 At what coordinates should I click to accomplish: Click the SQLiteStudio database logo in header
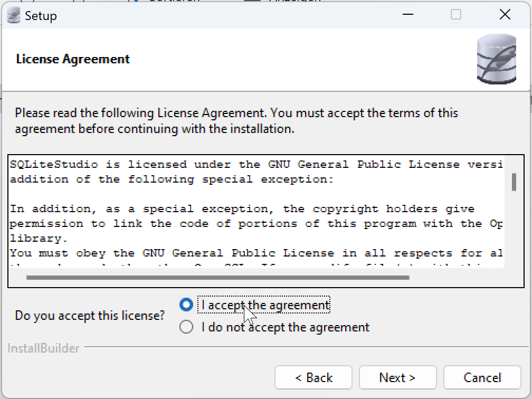coord(496,59)
